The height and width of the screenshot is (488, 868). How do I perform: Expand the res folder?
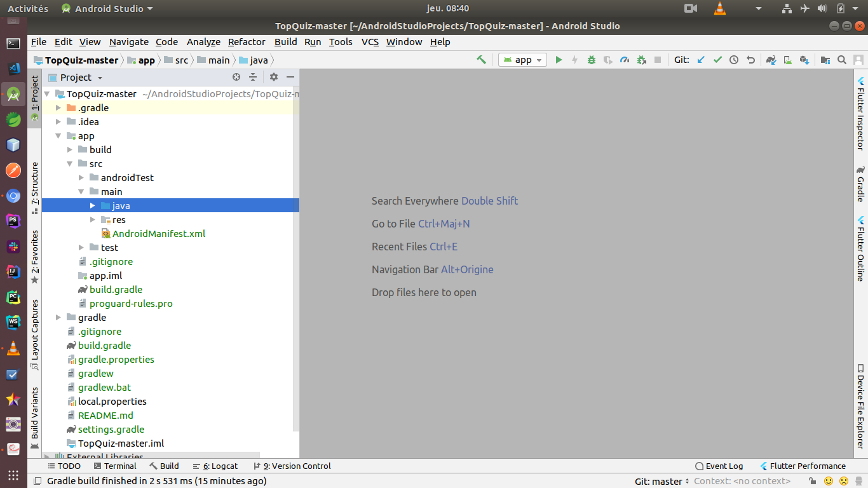pos(93,219)
